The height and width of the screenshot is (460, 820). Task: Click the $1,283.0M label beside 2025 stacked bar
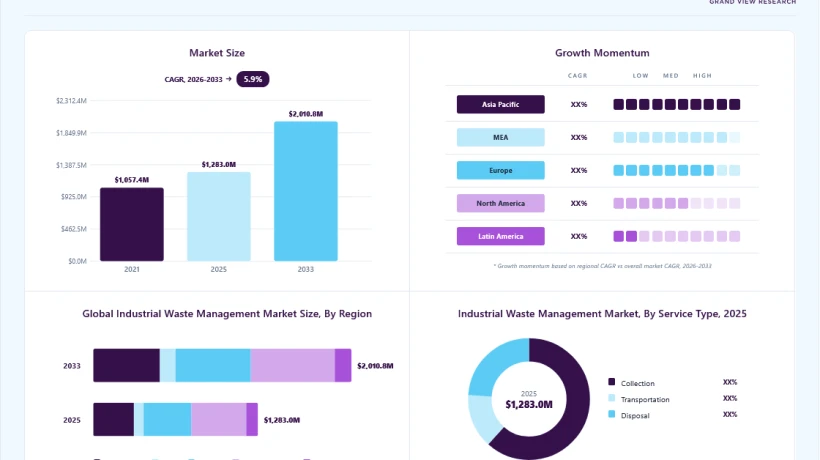[x=282, y=420]
